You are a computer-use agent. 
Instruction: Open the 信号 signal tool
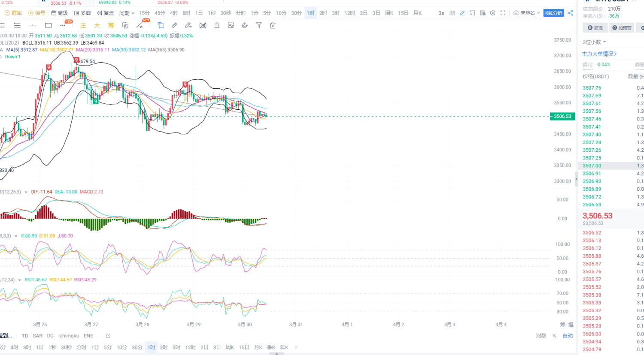pyautogui.click(x=37, y=13)
